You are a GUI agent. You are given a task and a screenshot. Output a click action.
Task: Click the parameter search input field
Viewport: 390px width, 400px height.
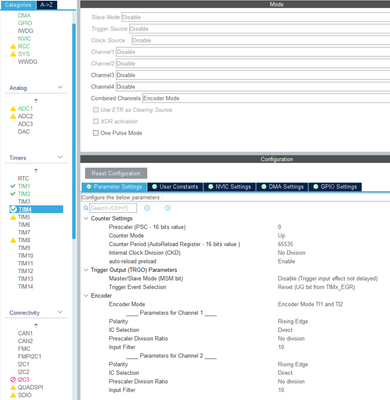113,208
